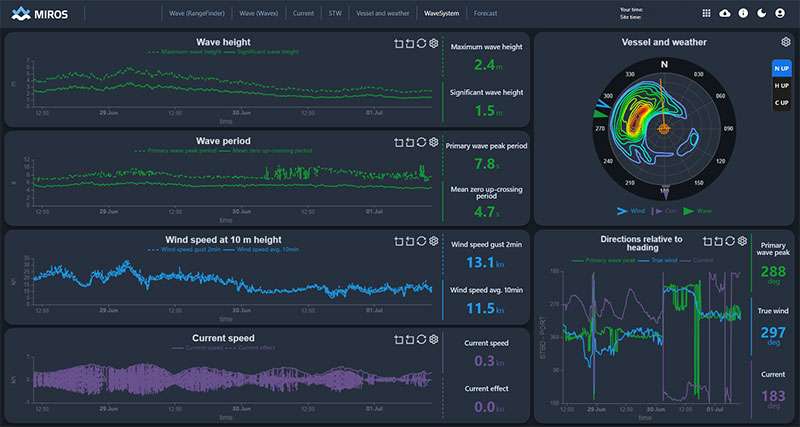Viewport: 800px width, 427px height.
Task: Open Directions relative to heading settings gear
Action: click(x=742, y=240)
